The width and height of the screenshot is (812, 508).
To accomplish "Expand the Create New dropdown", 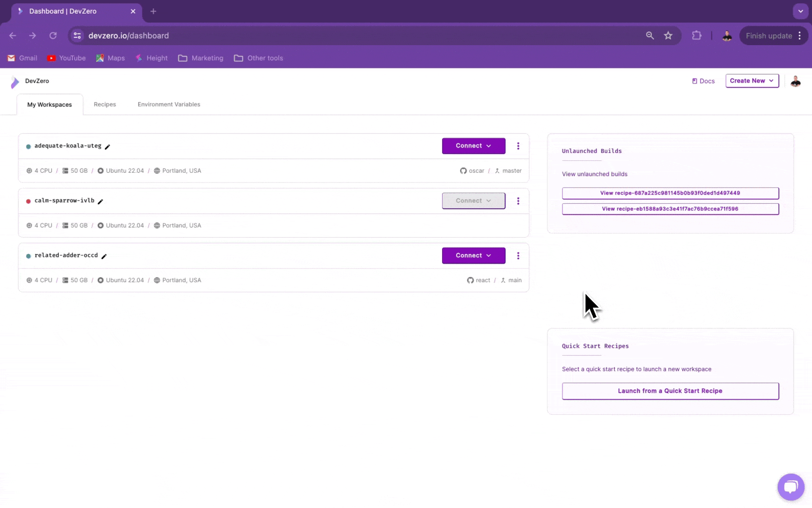I will click(752, 81).
